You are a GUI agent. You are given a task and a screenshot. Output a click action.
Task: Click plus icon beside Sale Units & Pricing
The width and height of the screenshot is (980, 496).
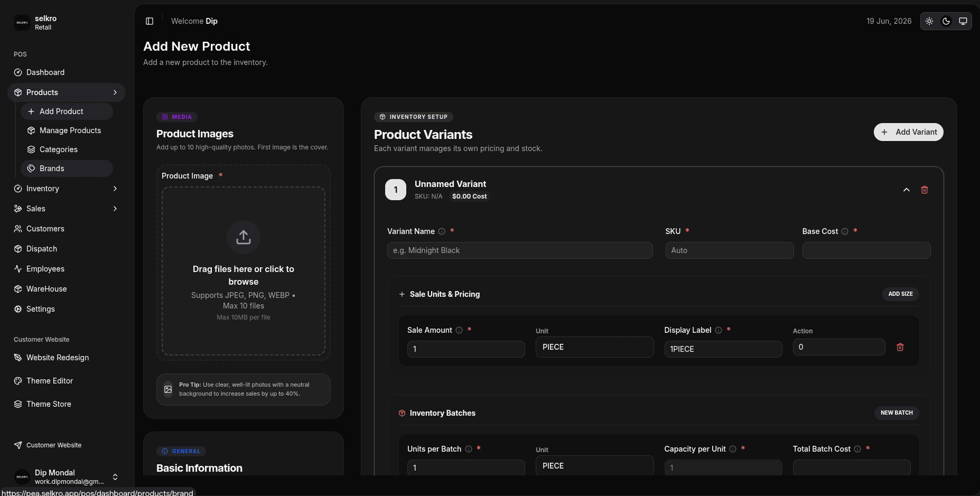402,294
